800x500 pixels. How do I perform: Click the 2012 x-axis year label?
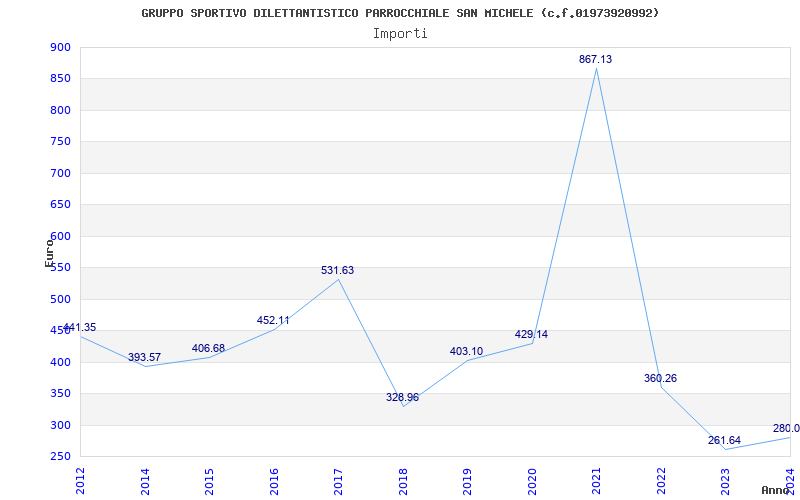(x=80, y=481)
